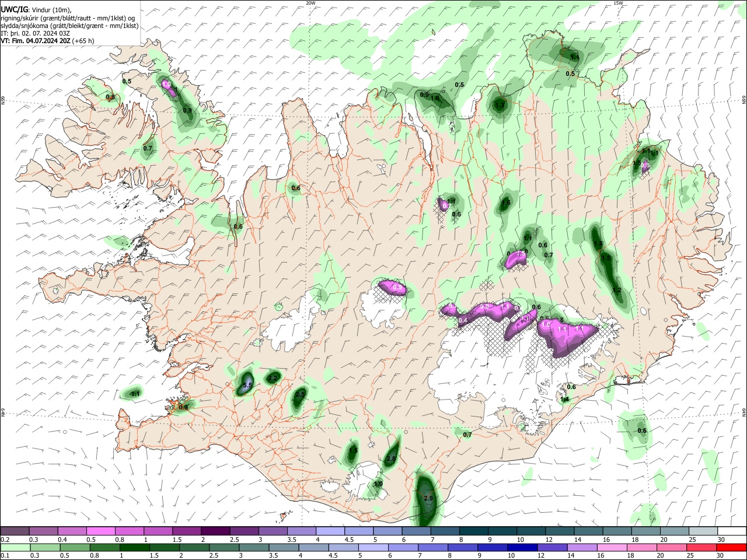Screen dimensions: 747x560
Task: Click the 0.1 label on rain scale
Action: pos(5,556)
